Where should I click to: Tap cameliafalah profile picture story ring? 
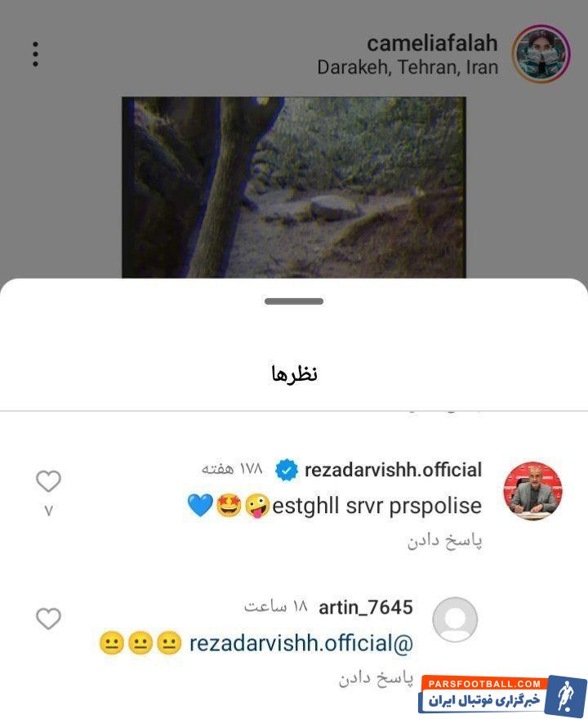pyautogui.click(x=541, y=54)
